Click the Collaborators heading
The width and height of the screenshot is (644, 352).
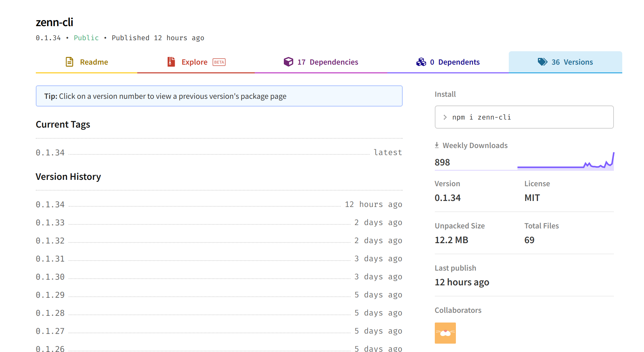[458, 310]
